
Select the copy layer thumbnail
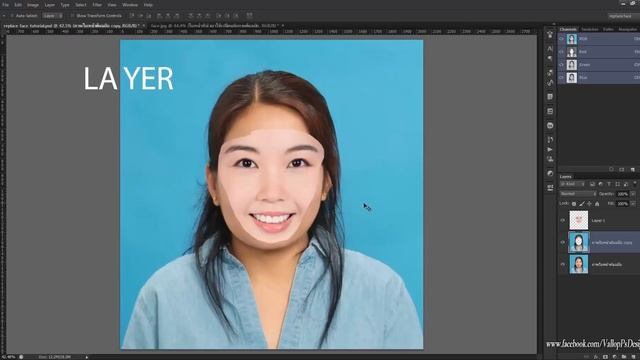point(579,242)
